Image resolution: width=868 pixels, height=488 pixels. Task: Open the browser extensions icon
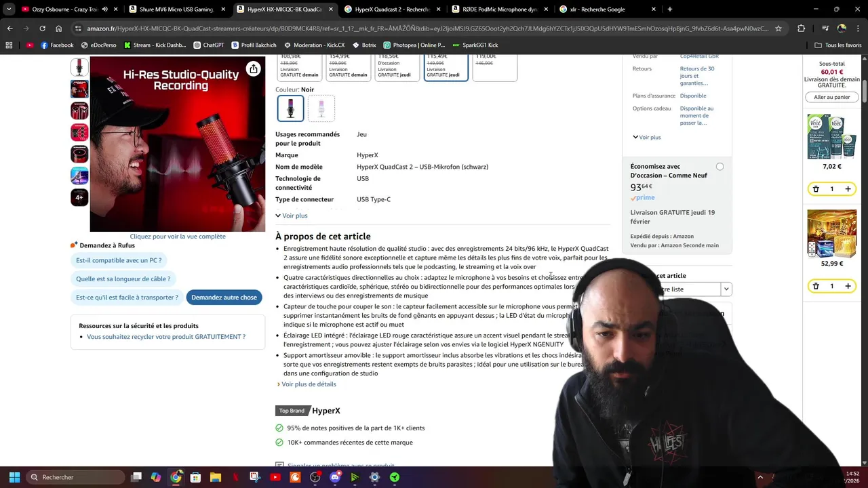[802, 28]
